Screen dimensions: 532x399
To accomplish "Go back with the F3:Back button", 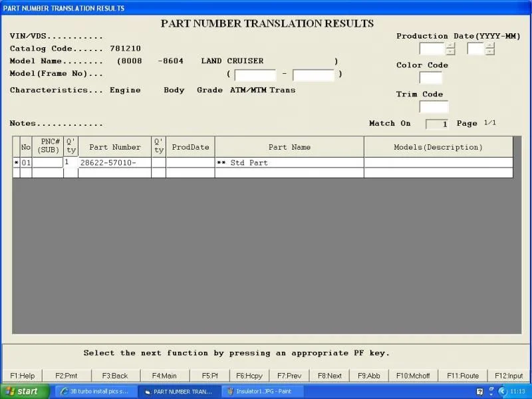I will coord(115,376).
